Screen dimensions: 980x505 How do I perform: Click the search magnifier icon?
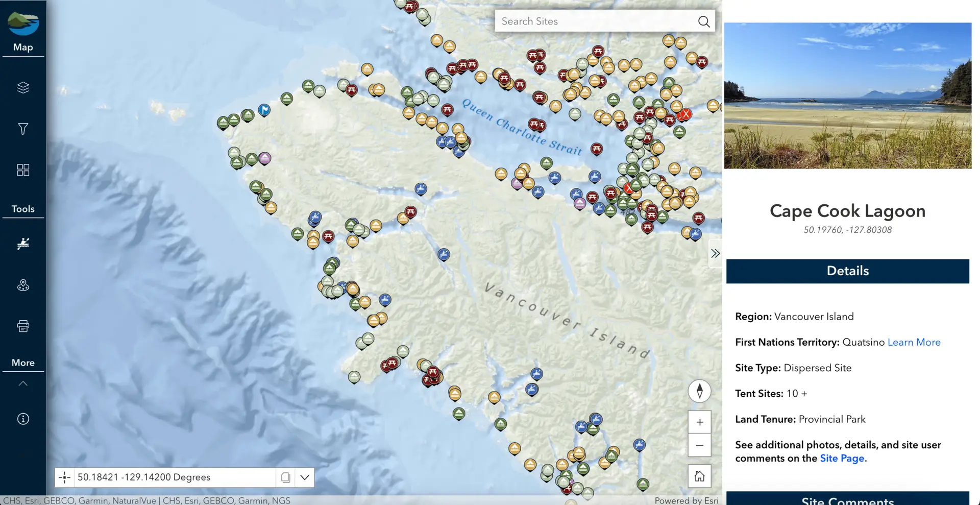pyautogui.click(x=703, y=21)
